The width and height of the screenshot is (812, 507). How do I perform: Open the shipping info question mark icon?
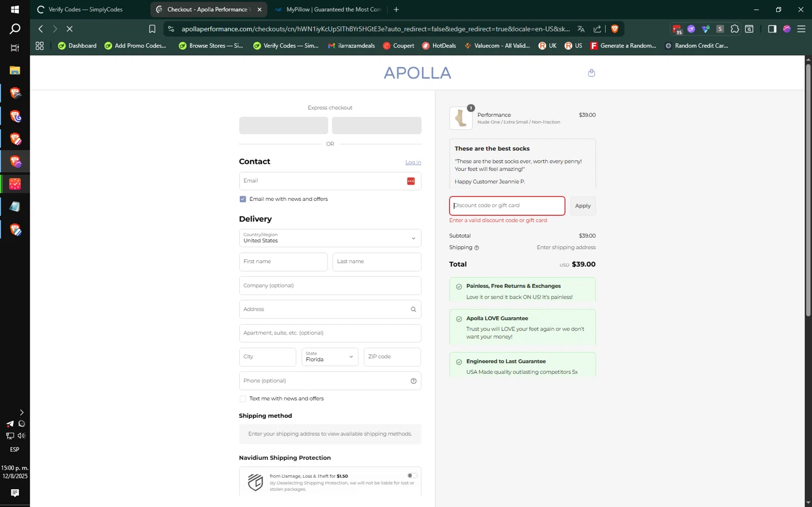476,248
